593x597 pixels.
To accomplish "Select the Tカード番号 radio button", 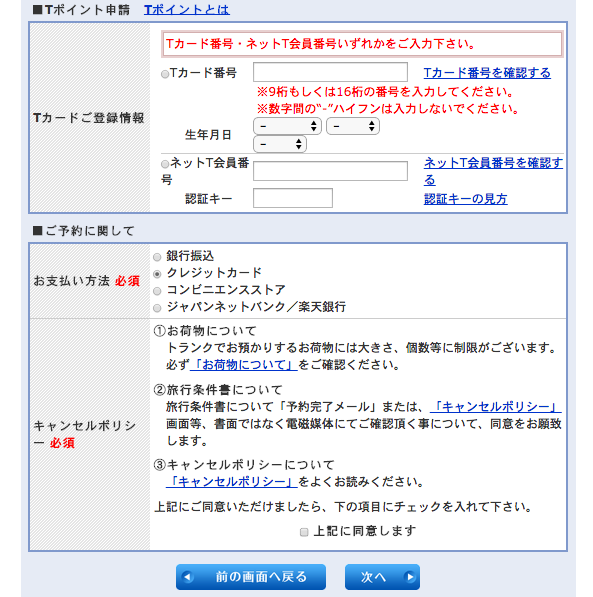I will 165,74.
